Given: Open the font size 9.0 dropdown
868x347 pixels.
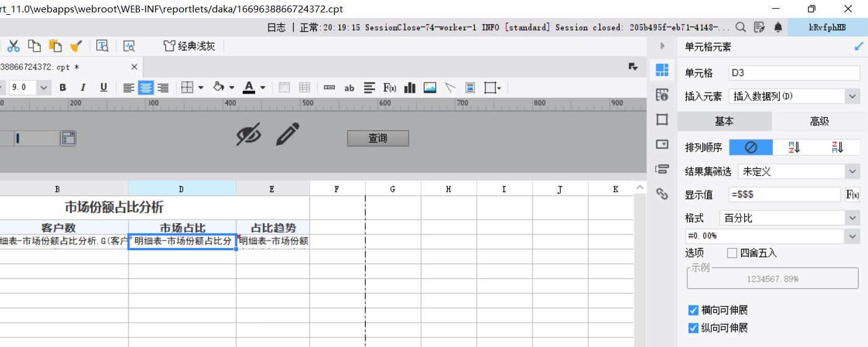Looking at the screenshot, I should tap(43, 88).
